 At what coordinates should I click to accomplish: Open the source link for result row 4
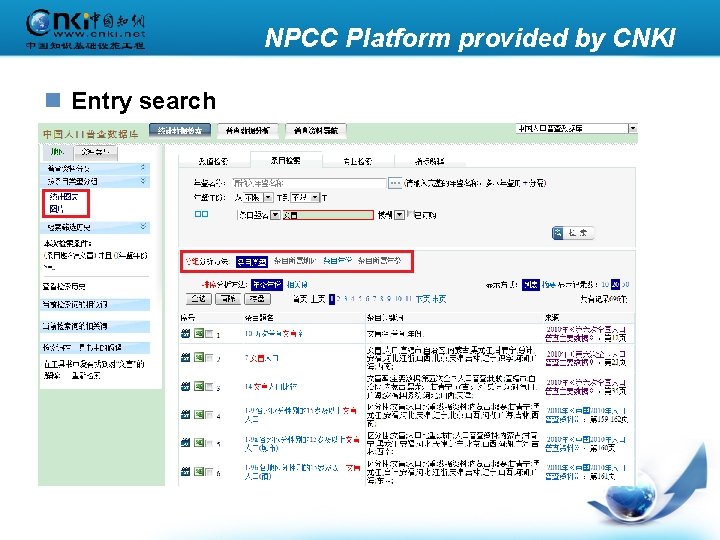(x=585, y=415)
